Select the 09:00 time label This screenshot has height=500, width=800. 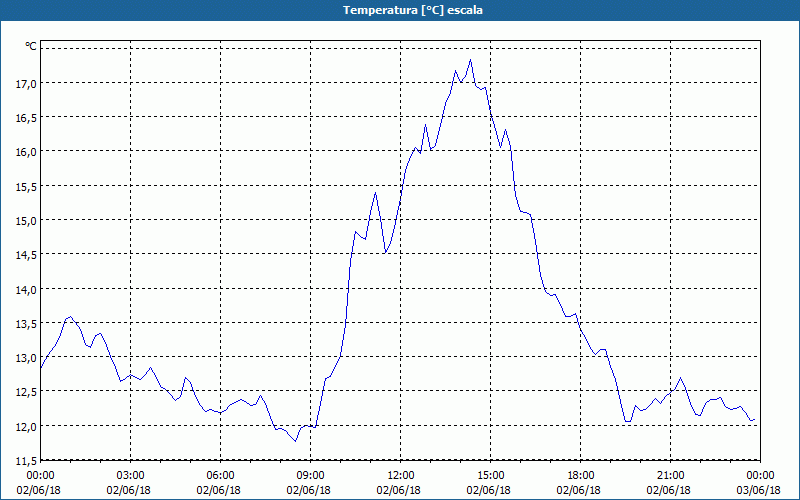pos(310,476)
